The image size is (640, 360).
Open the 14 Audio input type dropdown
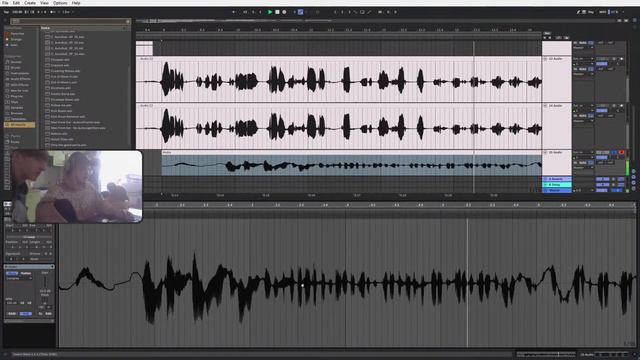[x=583, y=106]
